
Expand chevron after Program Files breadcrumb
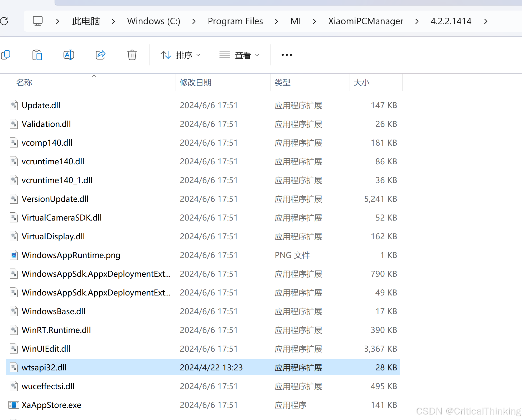pos(276,21)
